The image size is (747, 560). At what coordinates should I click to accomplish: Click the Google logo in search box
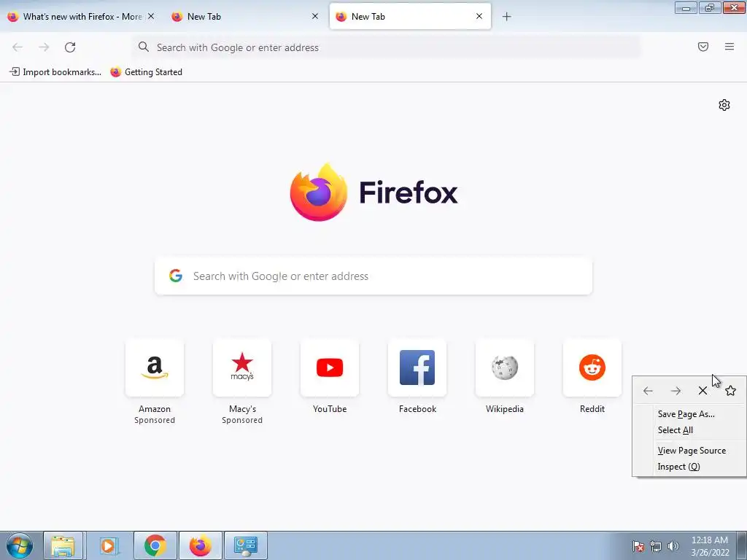(x=176, y=276)
